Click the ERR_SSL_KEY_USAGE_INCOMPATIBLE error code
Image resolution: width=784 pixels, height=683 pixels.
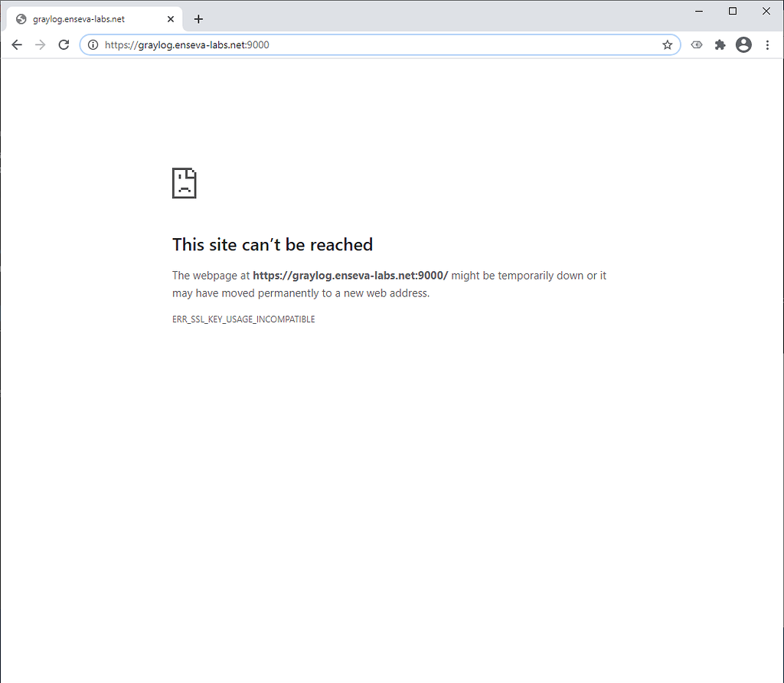pos(243,319)
